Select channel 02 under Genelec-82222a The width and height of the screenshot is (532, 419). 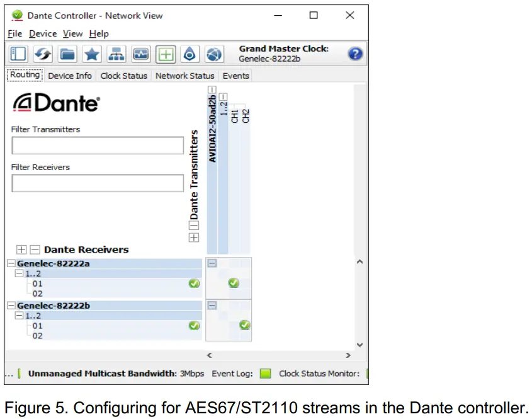coord(37,294)
